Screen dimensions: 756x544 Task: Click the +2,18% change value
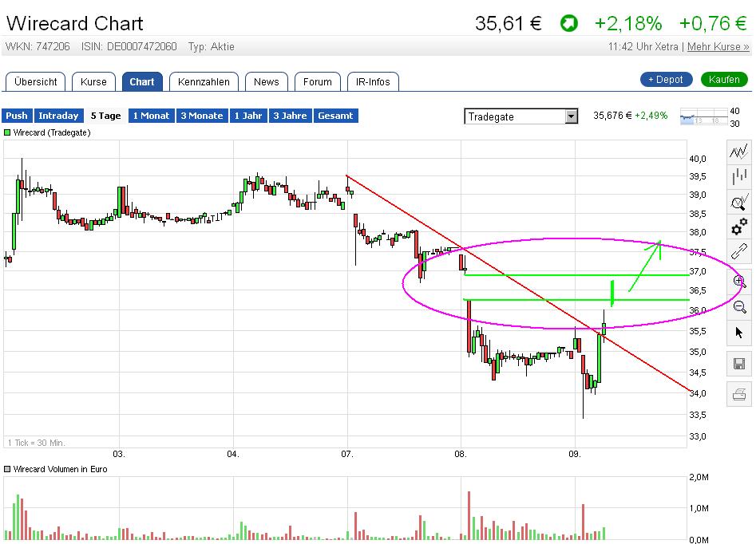tap(628, 23)
